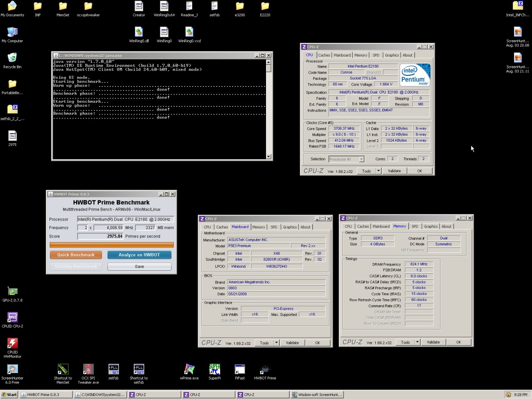532x399 pixels.
Task: Open the My Documents desktop icon
Action: [x=12, y=9]
